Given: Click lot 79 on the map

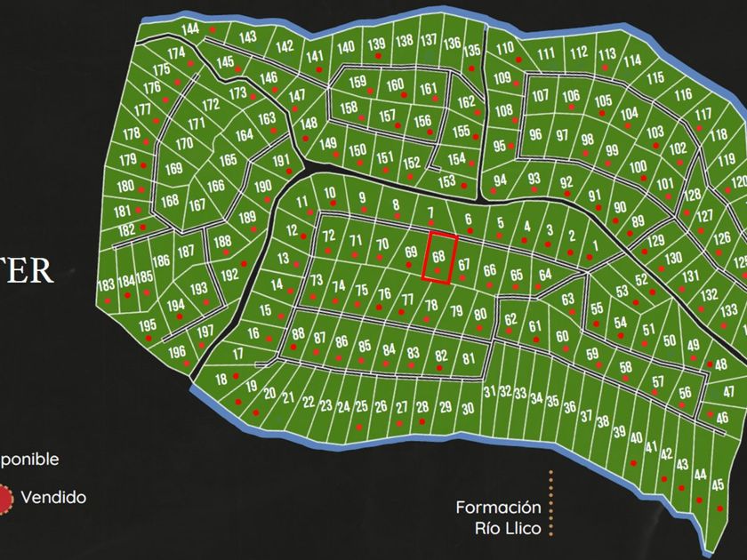Looking at the screenshot, I should (x=456, y=311).
